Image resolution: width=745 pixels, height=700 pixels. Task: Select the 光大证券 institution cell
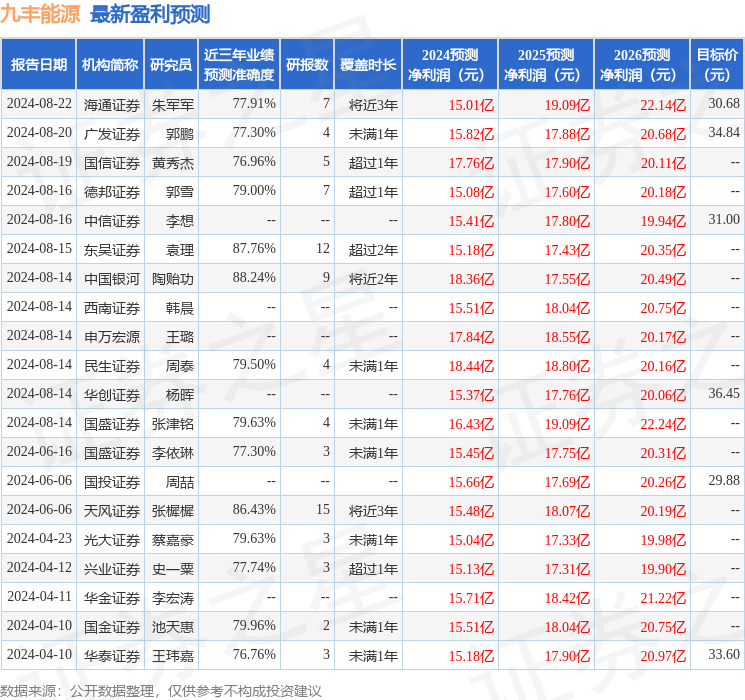[x=112, y=540]
